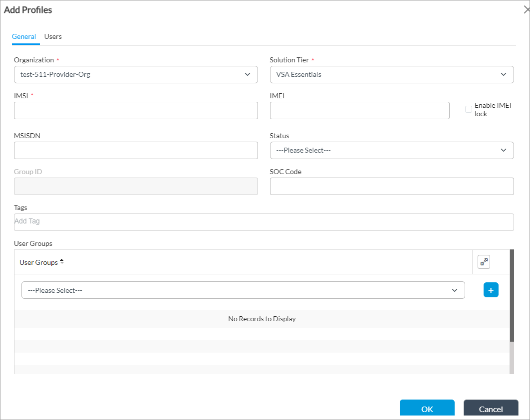Click the expand icon in the User Groups table
The width and height of the screenshot is (530, 420).
point(483,261)
